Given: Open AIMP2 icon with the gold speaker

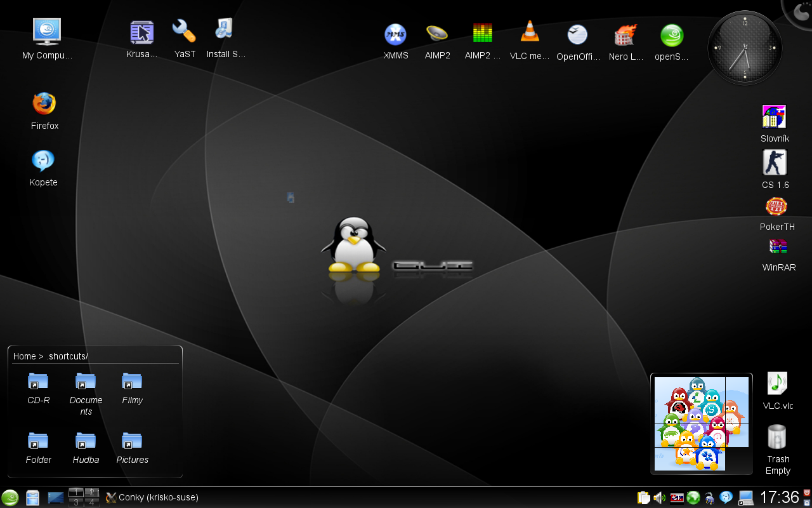Looking at the screenshot, I should coord(437,41).
